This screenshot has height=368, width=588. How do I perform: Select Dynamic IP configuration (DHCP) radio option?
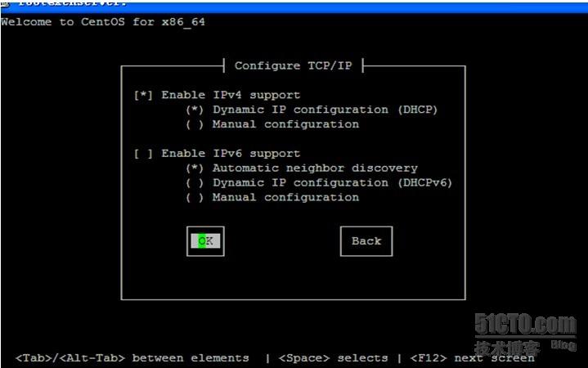pyautogui.click(x=195, y=110)
